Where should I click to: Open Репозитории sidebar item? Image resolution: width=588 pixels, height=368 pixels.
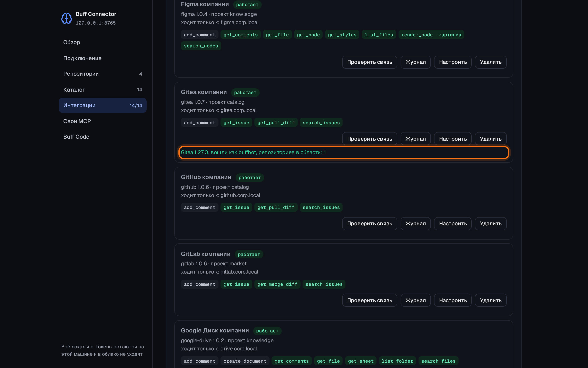pos(102,74)
